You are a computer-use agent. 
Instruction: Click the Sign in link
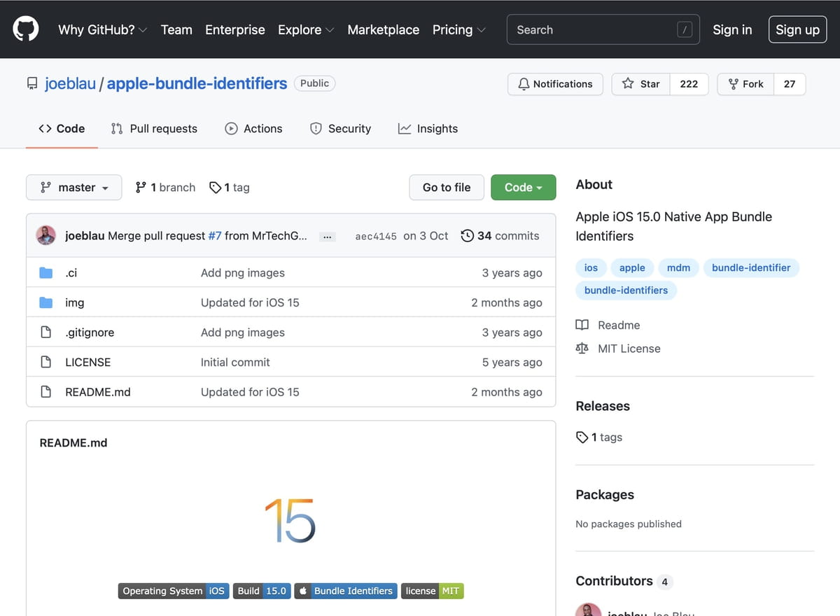coord(732,29)
